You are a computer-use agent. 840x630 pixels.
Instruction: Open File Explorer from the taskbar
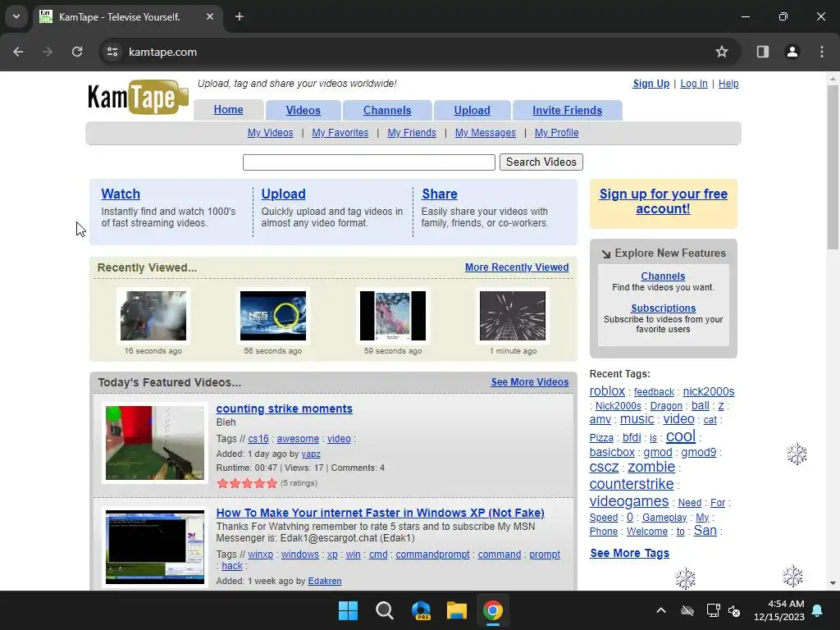[x=457, y=610]
